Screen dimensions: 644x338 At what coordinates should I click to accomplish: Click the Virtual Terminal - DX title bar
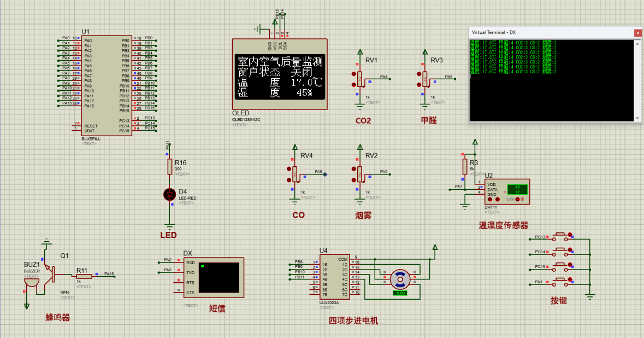coord(546,33)
